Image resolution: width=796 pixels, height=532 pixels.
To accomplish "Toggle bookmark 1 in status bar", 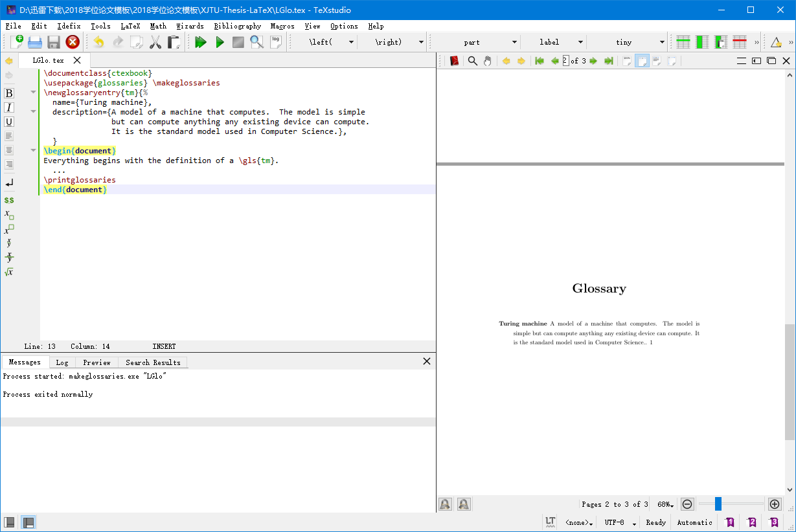I will [x=730, y=522].
